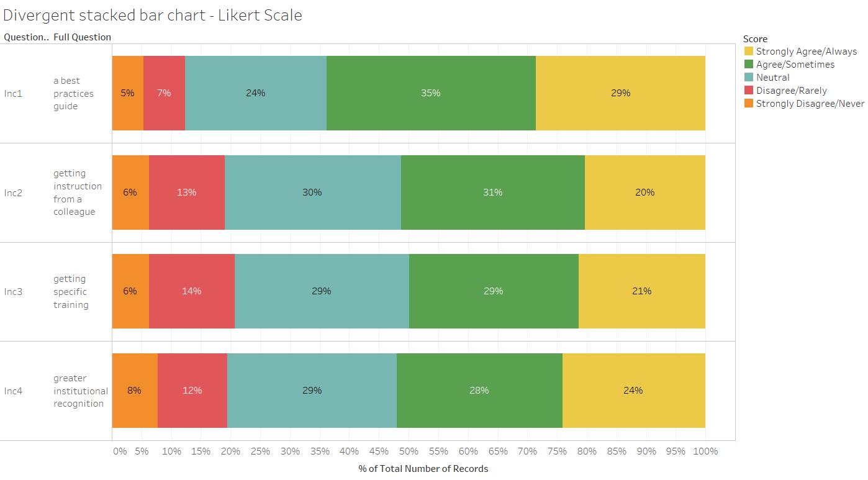Click the Strongly Agree/Always yellow legend swatch
Screen dimensions: 868x480
[748, 52]
